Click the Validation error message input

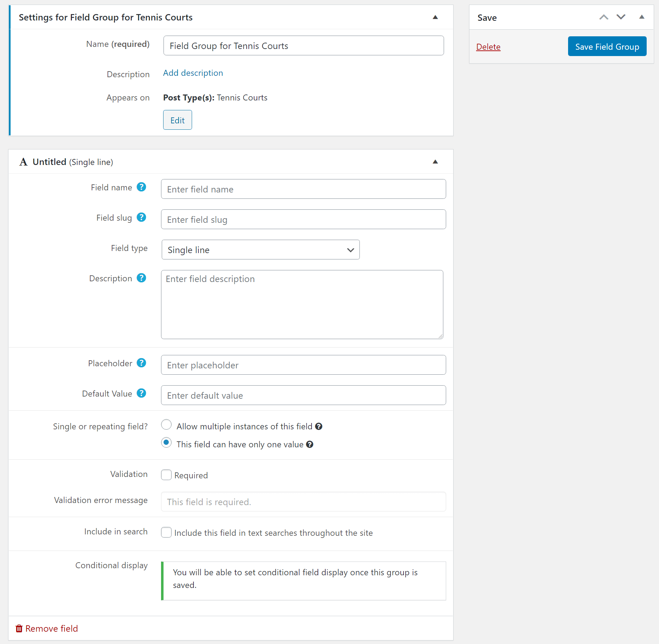click(304, 502)
